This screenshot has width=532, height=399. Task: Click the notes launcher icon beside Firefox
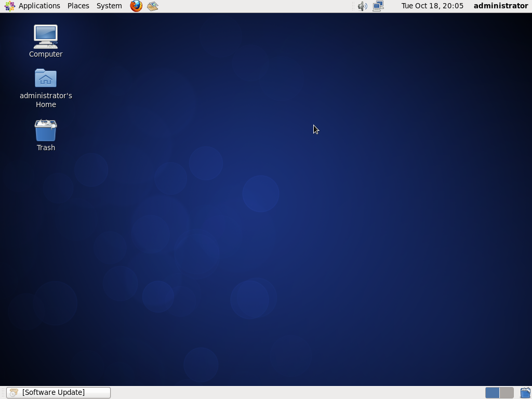153,6
